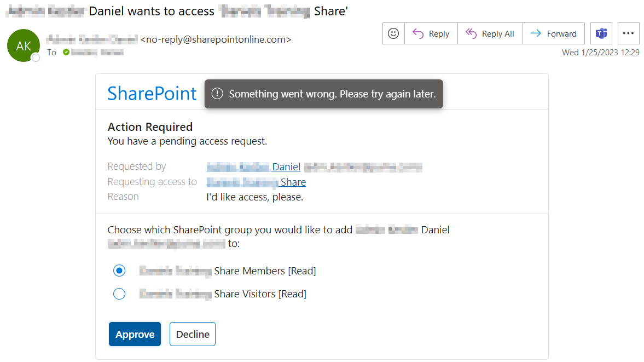Screen dimensions: 644x362
Task: Click the AK sender avatar circle
Action: tap(23, 45)
